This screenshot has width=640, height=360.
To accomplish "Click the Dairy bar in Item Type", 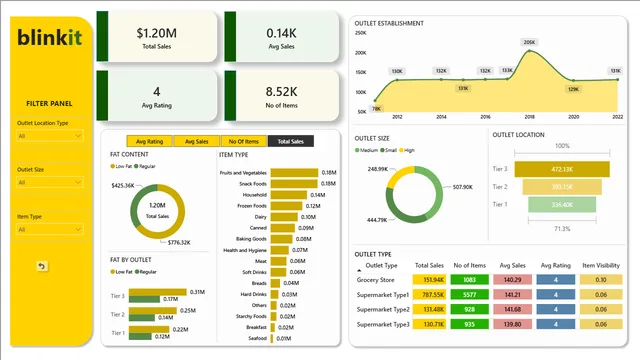I will (x=284, y=217).
